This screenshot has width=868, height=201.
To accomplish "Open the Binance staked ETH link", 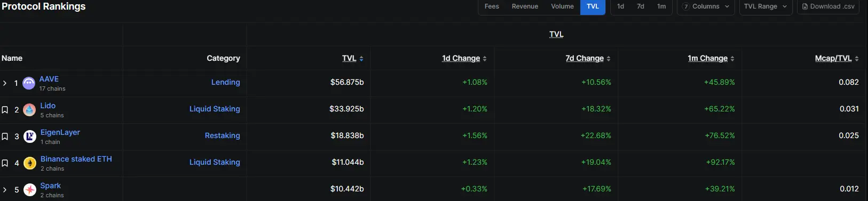I will click(76, 159).
